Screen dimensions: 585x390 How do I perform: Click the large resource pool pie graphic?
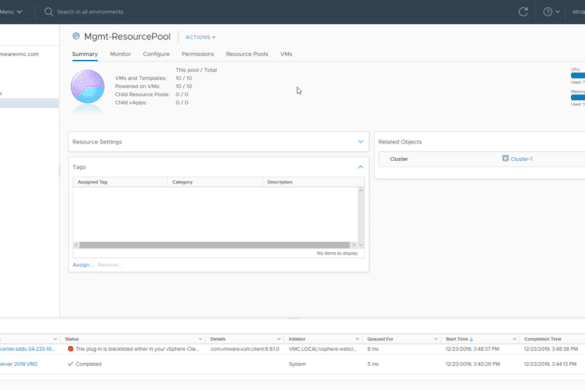click(x=88, y=87)
